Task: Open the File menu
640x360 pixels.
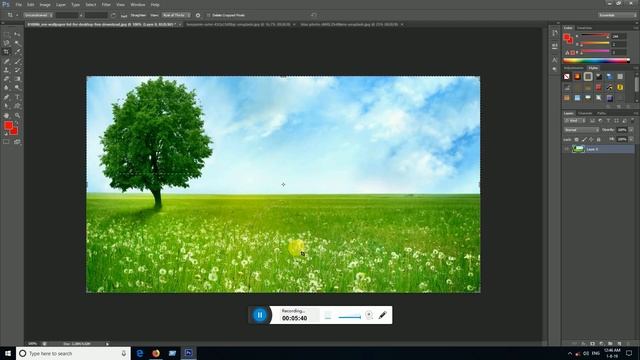Action: pos(18,4)
